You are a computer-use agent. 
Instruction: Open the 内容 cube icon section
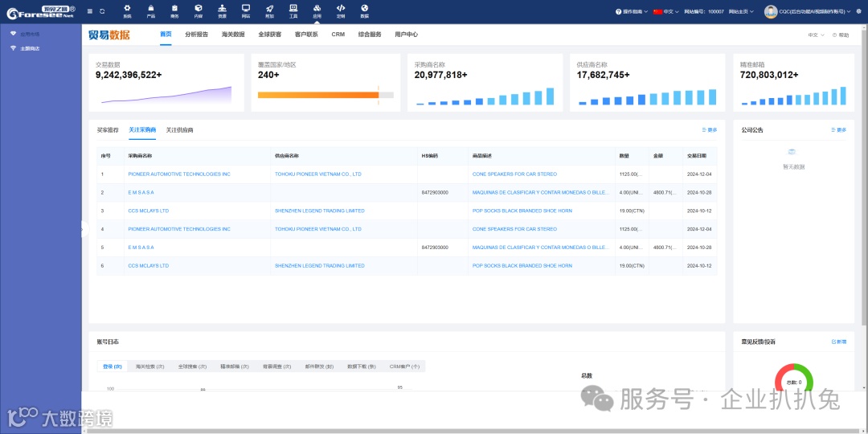199,11
